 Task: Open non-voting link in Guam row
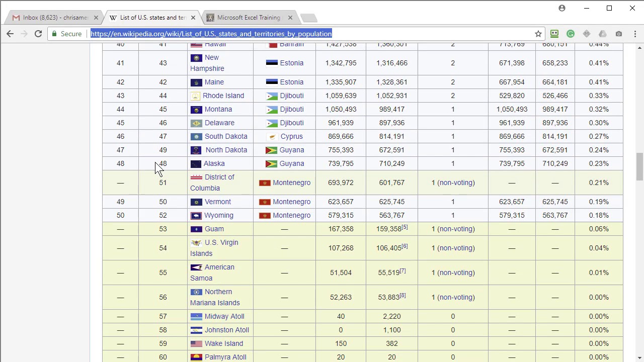click(x=456, y=229)
